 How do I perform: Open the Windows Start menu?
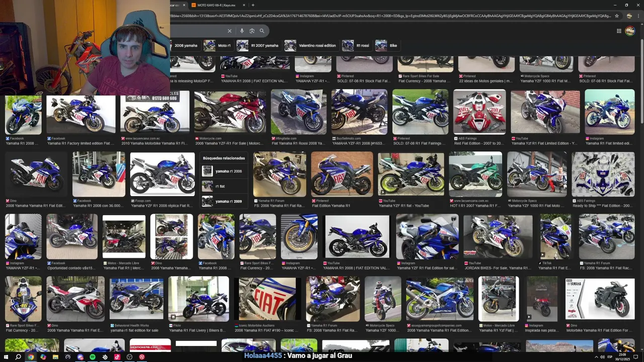(x=6, y=357)
